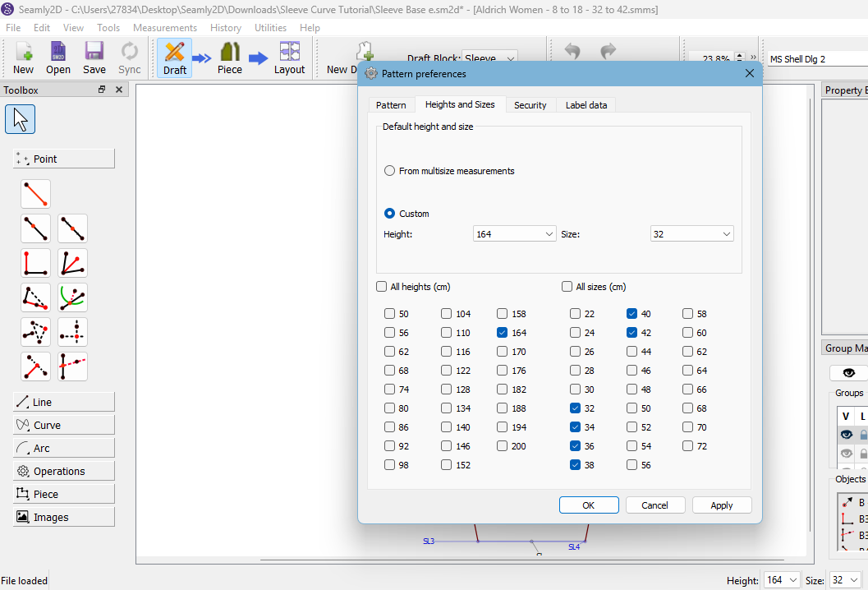Expand the Images tools section
The image size is (868, 590).
click(x=64, y=517)
